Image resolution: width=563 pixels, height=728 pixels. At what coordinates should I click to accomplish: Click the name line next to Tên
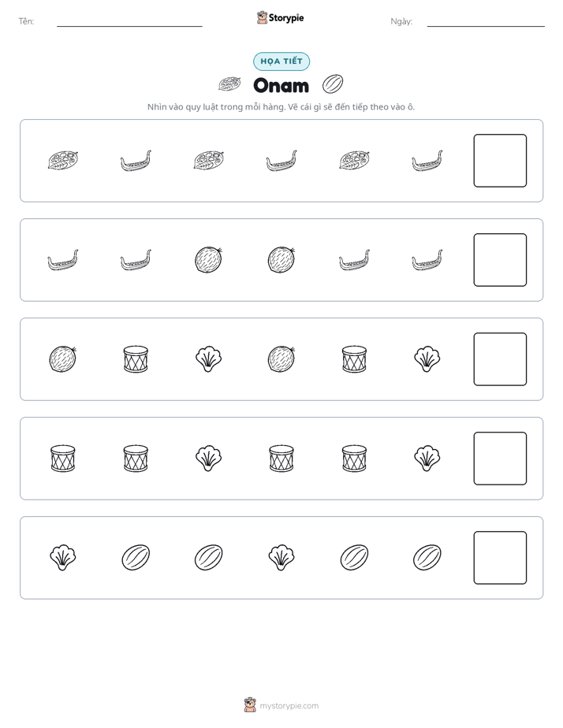[x=129, y=25]
